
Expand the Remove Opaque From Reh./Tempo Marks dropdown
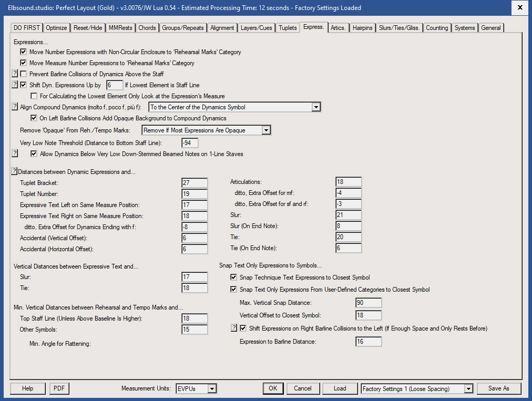266,130
